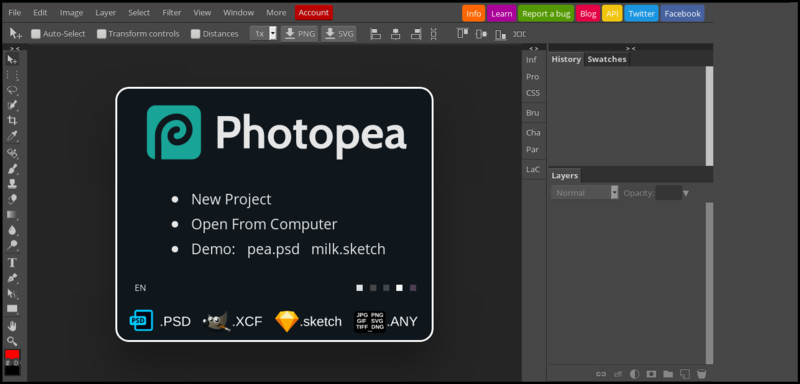Switch to the Swatches tab
The height and width of the screenshot is (384, 800).
607,59
